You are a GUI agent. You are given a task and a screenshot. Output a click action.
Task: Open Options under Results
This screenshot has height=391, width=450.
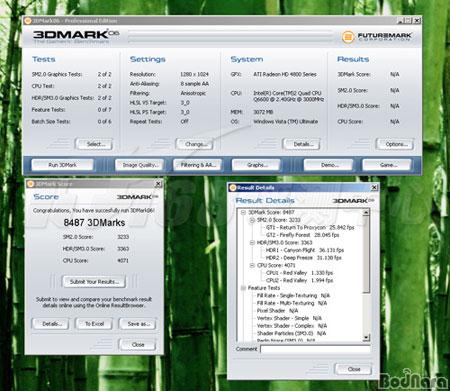click(x=396, y=144)
